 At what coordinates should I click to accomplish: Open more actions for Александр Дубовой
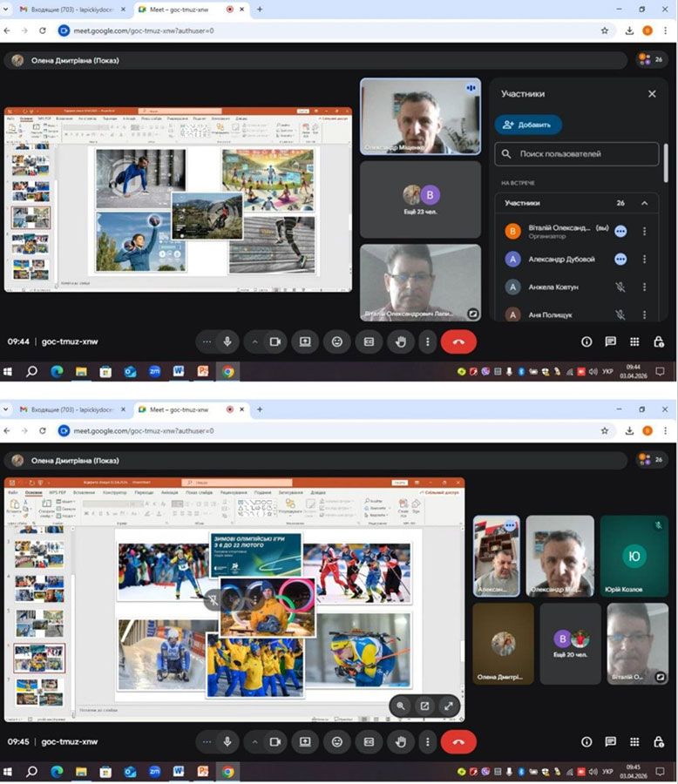click(645, 259)
